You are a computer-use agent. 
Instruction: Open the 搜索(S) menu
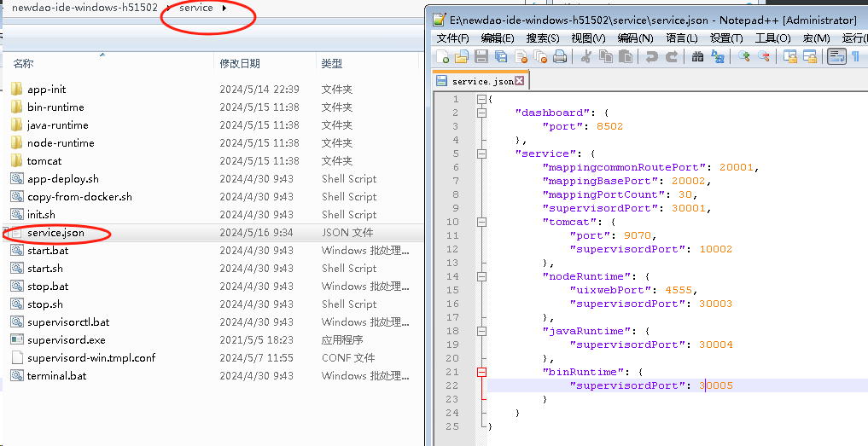[x=543, y=38]
